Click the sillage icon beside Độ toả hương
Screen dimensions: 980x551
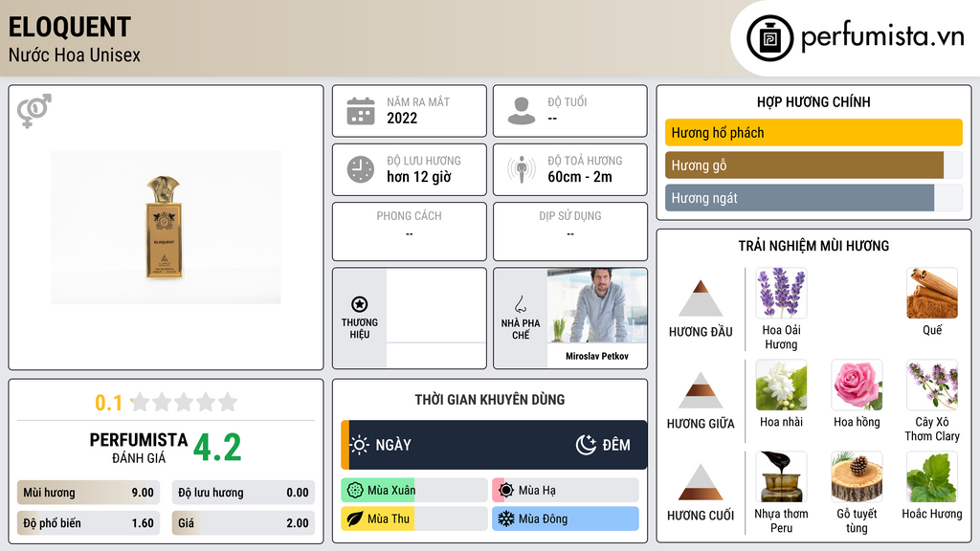(522, 169)
